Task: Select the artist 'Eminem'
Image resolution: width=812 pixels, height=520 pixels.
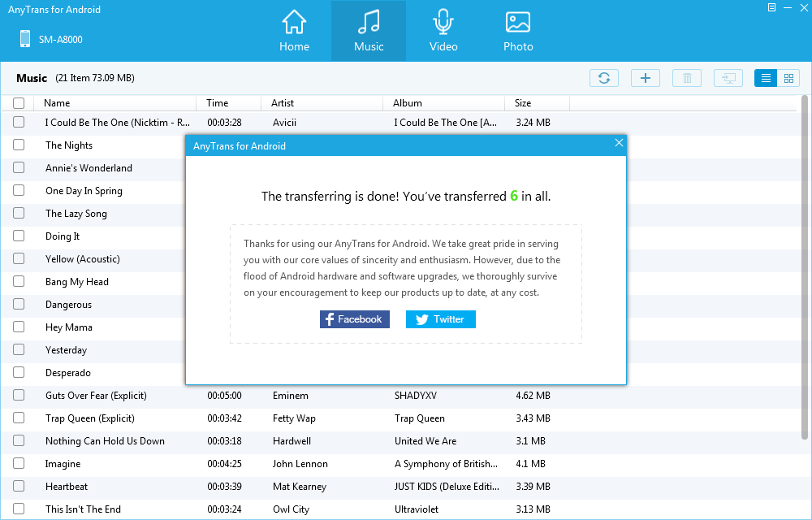Action: click(291, 396)
